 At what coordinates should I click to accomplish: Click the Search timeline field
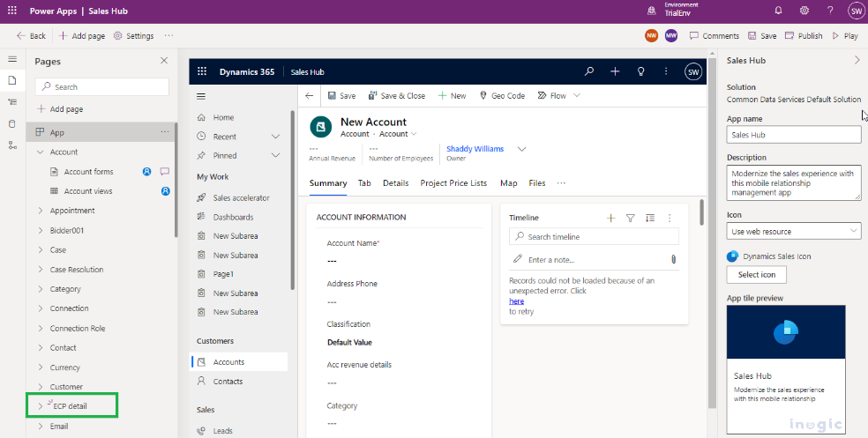click(x=594, y=236)
